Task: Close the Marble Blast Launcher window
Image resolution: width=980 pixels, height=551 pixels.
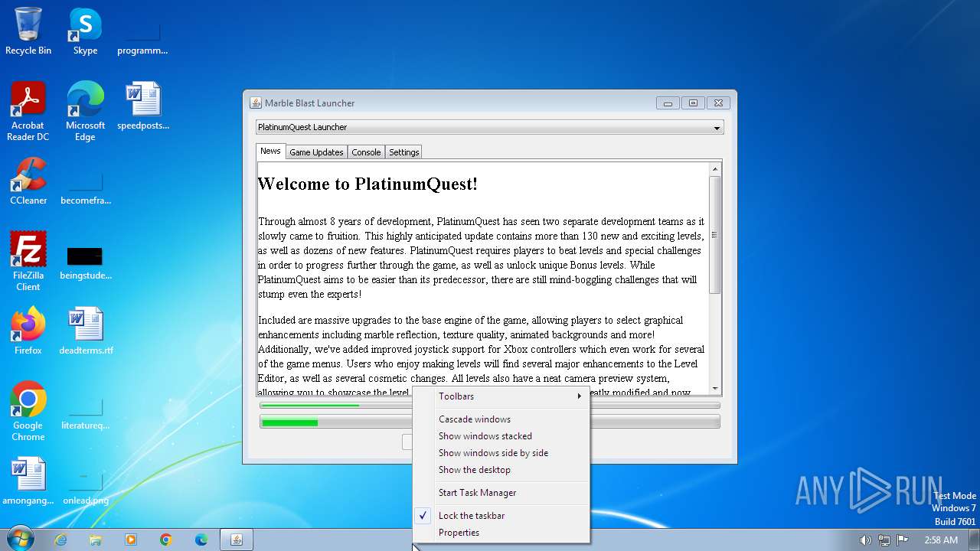Action: tap(718, 103)
